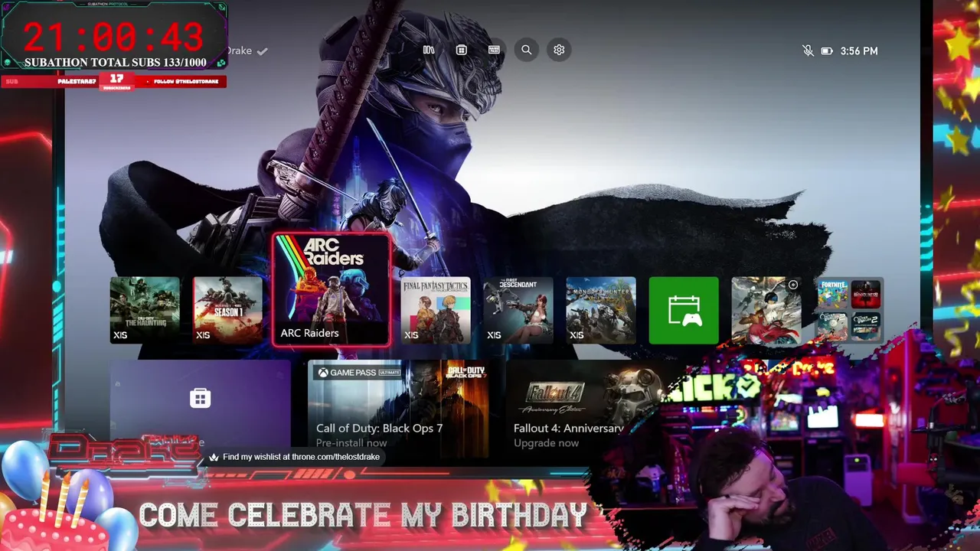Open the Search magnifier icon
The height and width of the screenshot is (551, 980).
coord(527,50)
